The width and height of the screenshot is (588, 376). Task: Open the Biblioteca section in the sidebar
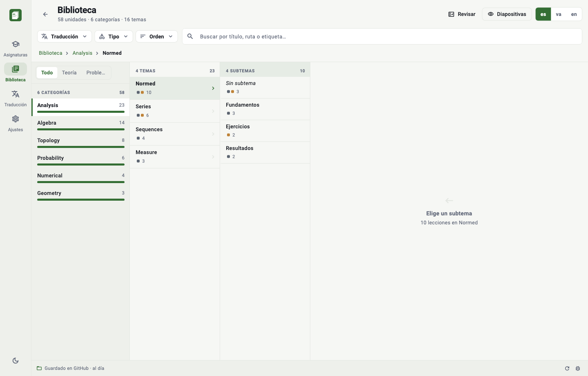click(16, 73)
